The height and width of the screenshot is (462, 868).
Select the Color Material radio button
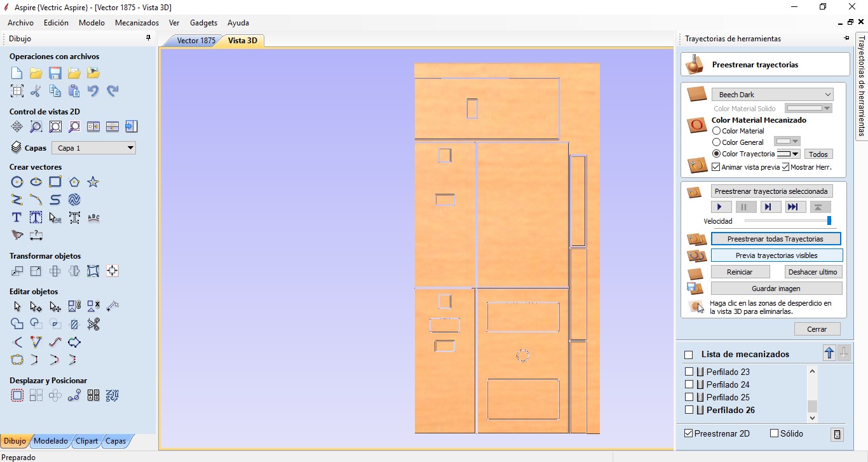(716, 131)
